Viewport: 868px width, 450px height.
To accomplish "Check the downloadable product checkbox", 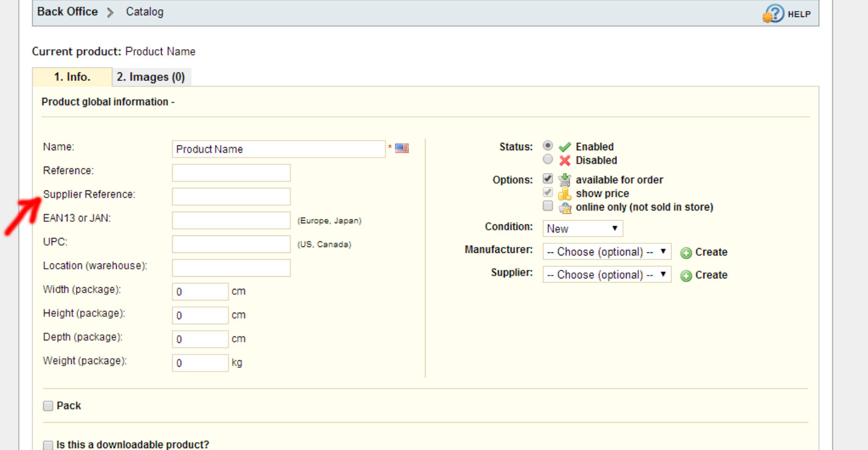I will point(48,446).
